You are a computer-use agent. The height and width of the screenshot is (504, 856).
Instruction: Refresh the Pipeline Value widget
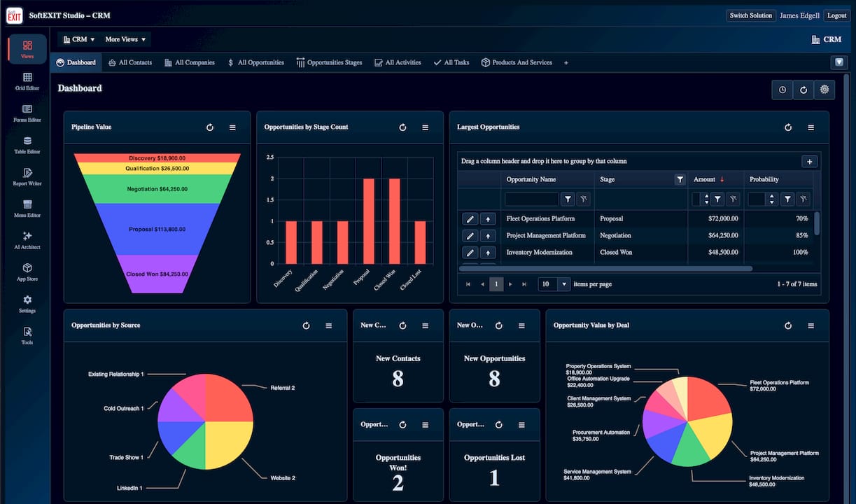click(x=210, y=127)
